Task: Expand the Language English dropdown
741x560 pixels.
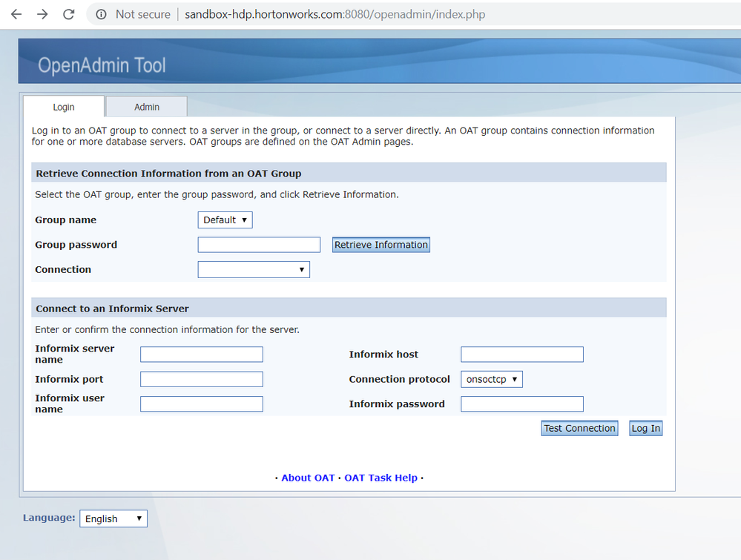Action: coord(113,518)
